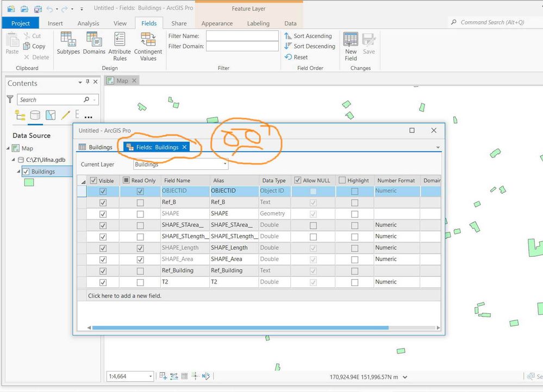Viewport: 543px width, 392px height.
Task: Check Allow NULL for SHAPE_STArea__ field
Action: coord(313,225)
